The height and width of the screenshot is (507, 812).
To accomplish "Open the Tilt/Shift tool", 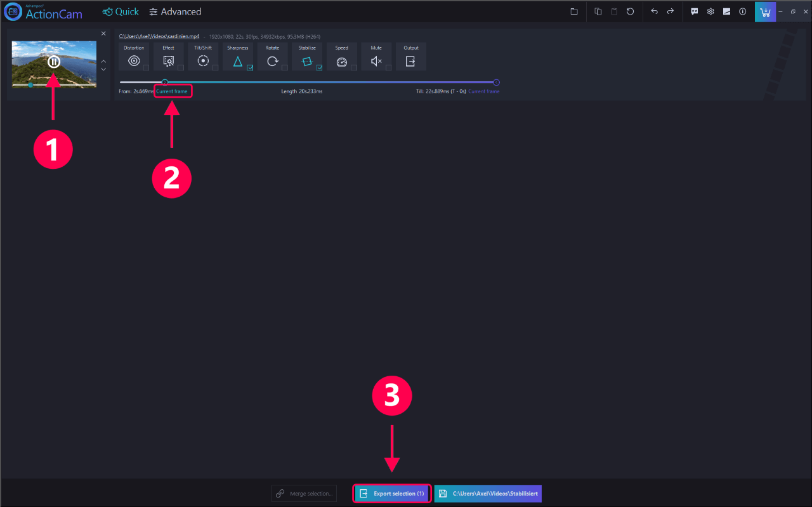I will coord(203,61).
